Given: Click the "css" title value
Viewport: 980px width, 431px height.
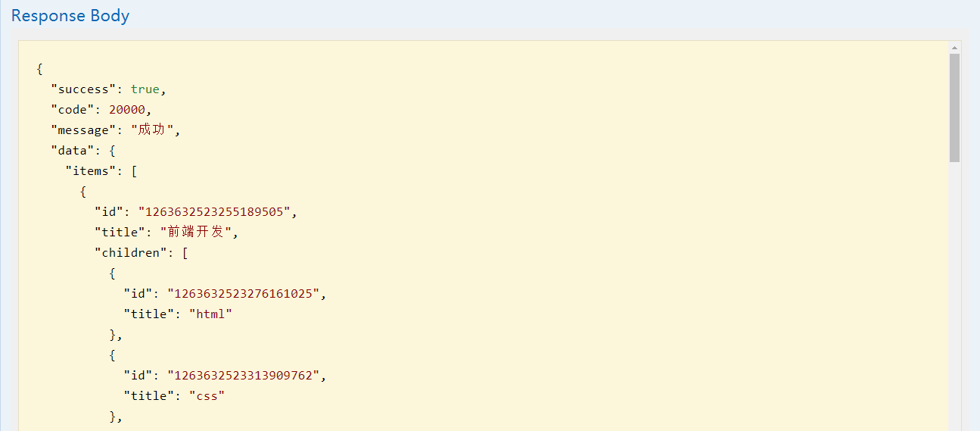Looking at the screenshot, I should 207,396.
